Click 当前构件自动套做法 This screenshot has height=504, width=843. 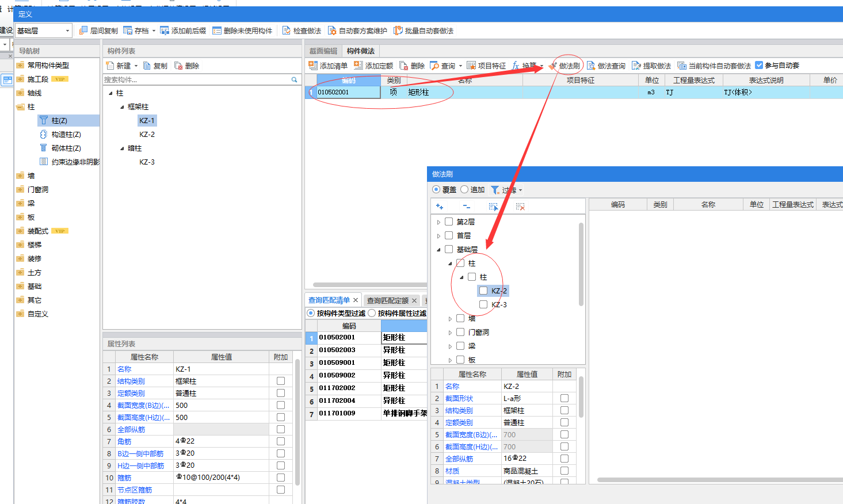click(714, 66)
